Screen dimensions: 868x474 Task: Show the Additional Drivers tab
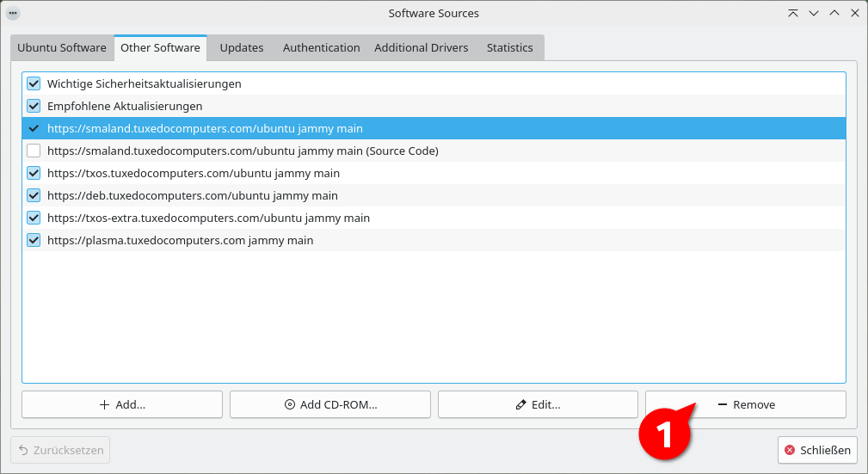point(422,47)
